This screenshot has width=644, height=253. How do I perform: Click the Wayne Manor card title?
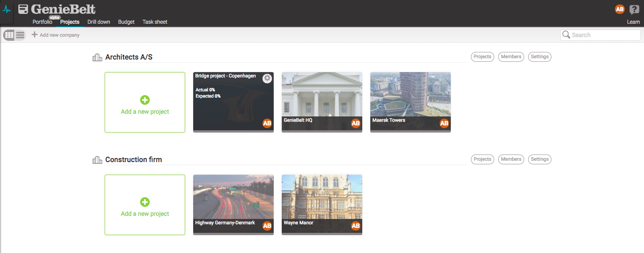pyautogui.click(x=298, y=223)
